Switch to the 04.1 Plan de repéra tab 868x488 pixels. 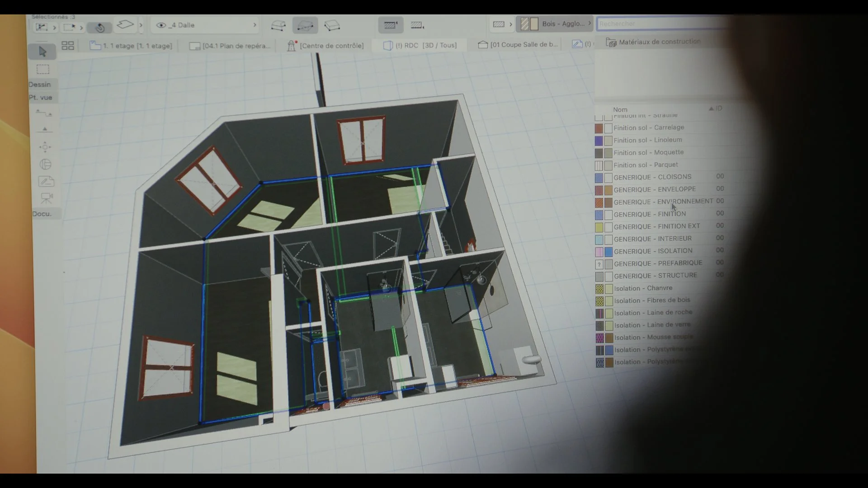[230, 46]
